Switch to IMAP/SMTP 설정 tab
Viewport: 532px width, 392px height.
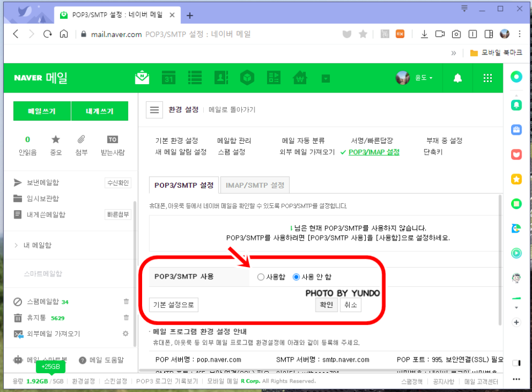click(255, 185)
